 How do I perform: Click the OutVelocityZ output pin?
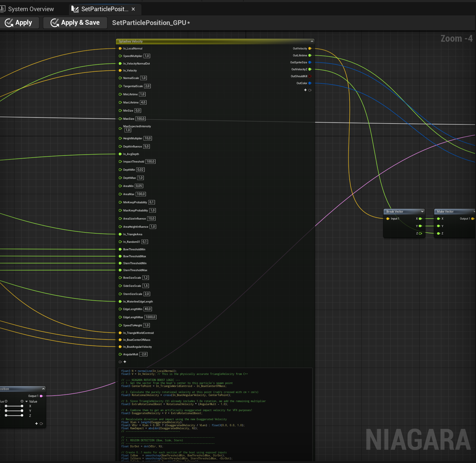click(310, 69)
